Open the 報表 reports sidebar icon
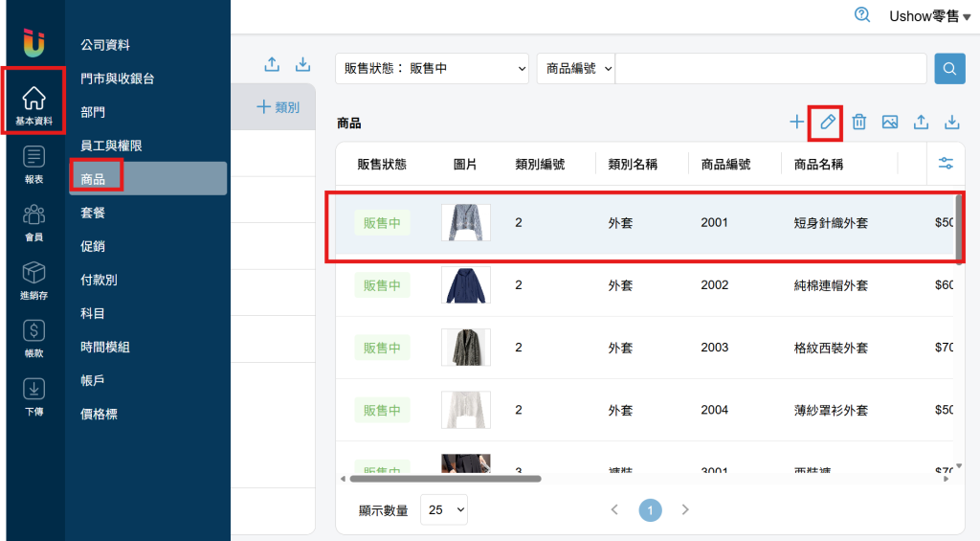This screenshot has height=541, width=980. [x=33, y=165]
